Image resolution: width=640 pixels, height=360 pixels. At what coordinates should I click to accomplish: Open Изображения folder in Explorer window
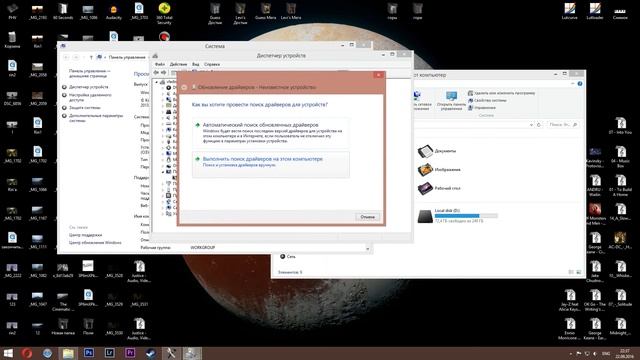pyautogui.click(x=439, y=169)
